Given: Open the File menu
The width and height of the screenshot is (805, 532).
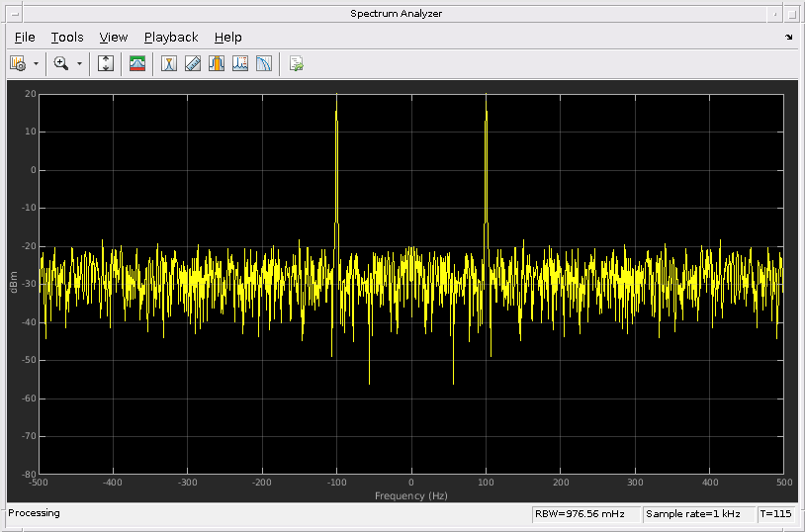Looking at the screenshot, I should click(x=25, y=38).
